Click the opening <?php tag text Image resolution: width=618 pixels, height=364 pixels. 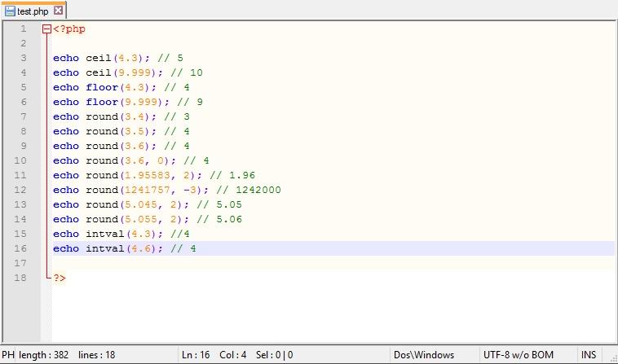69,29
